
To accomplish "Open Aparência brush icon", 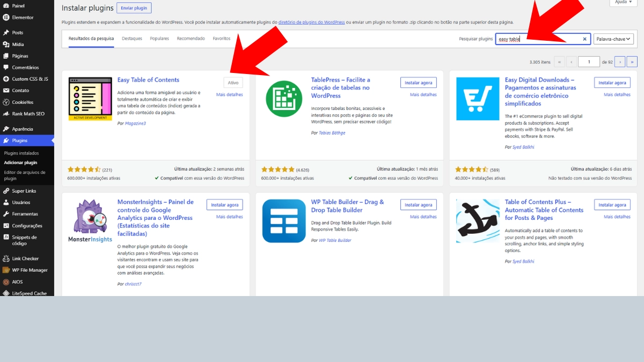I will pyautogui.click(x=6, y=129).
